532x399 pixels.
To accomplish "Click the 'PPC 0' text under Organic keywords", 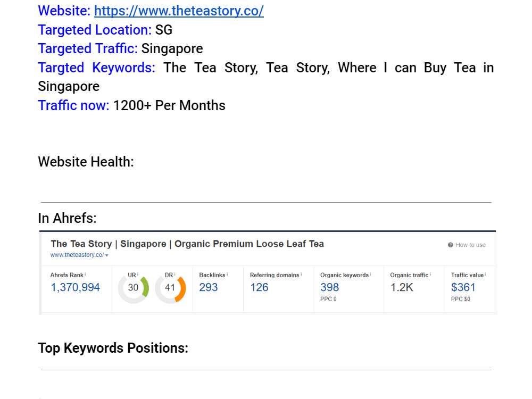I will pyautogui.click(x=328, y=299).
